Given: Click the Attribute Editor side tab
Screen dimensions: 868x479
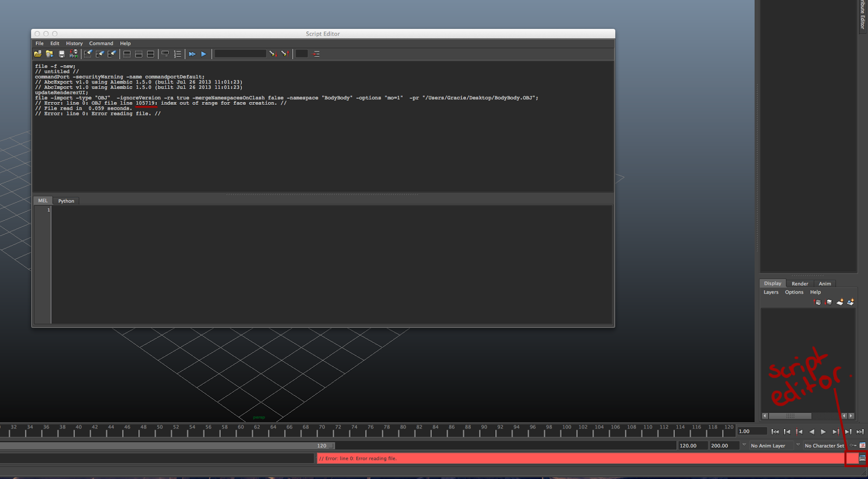Looking at the screenshot, I should pyautogui.click(x=863, y=16).
